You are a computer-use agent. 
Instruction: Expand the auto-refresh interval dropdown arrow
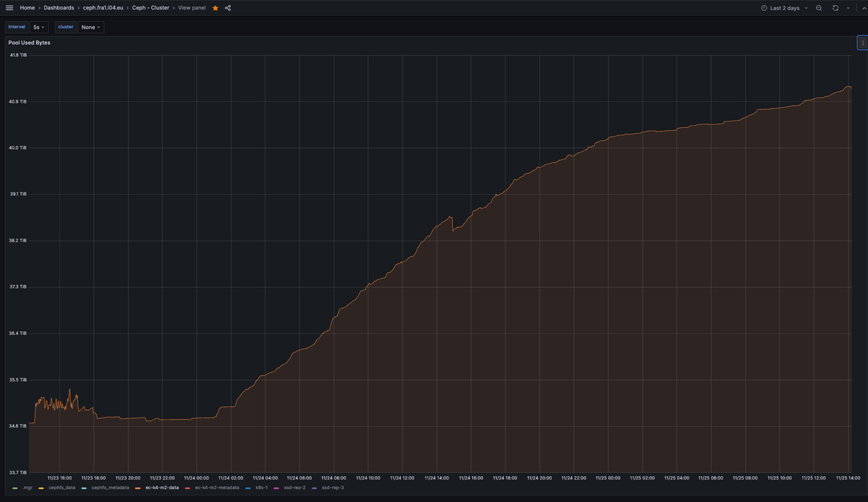tap(848, 8)
